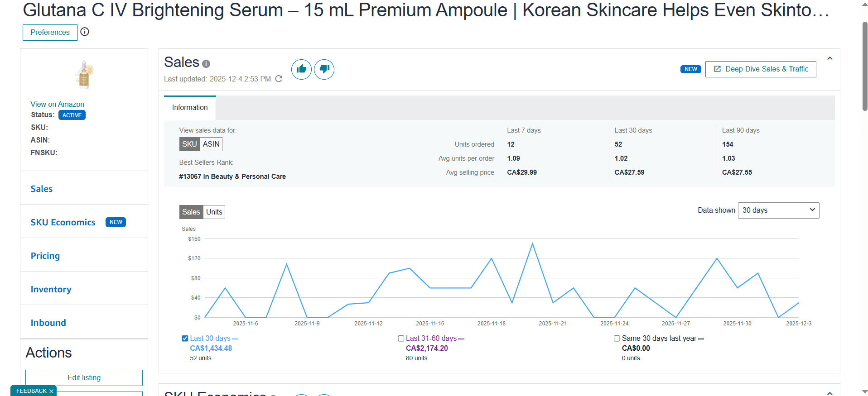
Task: Give thumbs up feedback on Sales
Action: coord(301,69)
